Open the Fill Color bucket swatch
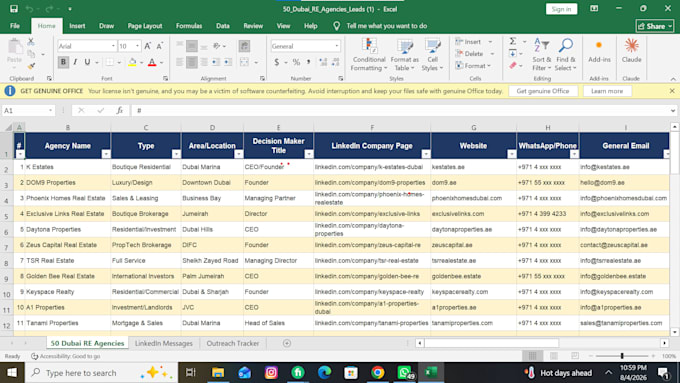 (x=132, y=62)
